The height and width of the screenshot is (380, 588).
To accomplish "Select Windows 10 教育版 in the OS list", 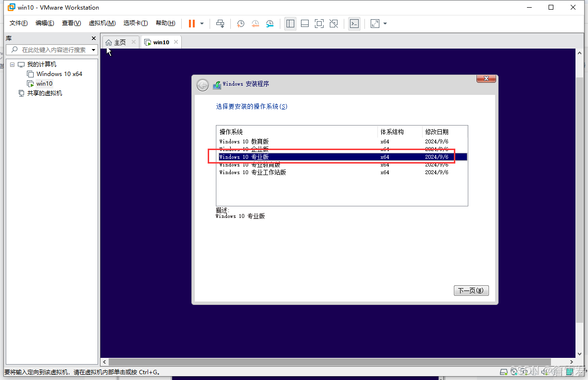I will [243, 141].
